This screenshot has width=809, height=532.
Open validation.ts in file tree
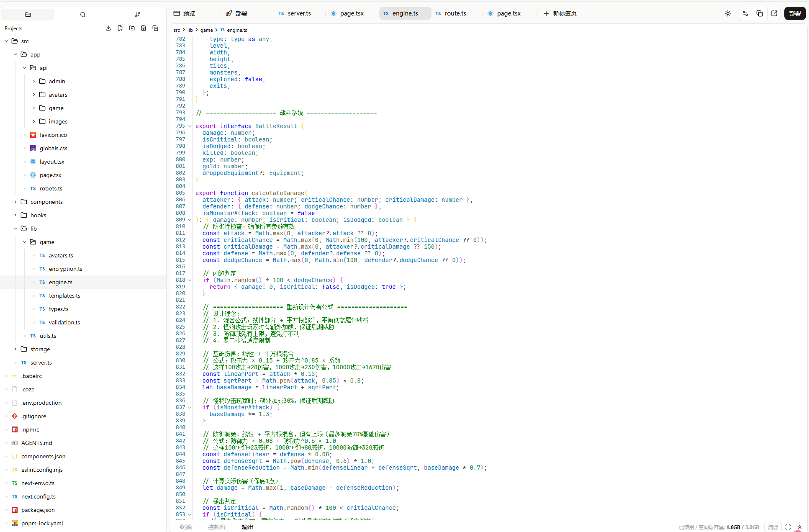[x=64, y=322]
